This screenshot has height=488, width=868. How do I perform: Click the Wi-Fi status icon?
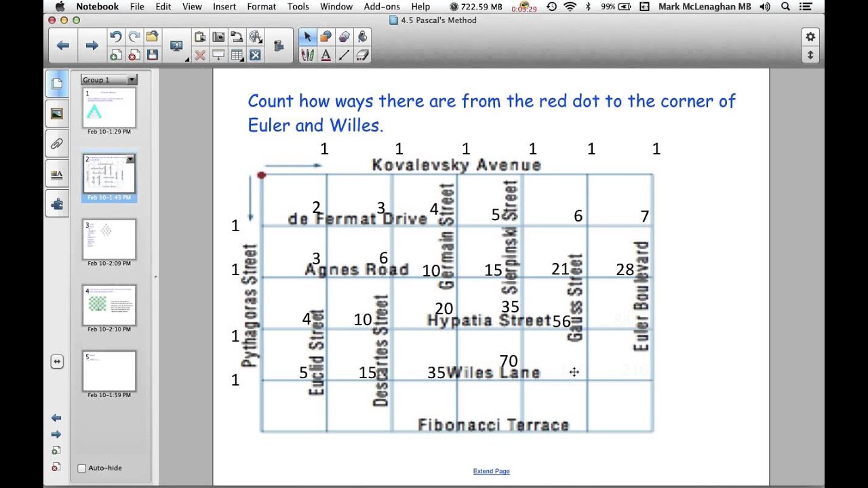coord(569,6)
